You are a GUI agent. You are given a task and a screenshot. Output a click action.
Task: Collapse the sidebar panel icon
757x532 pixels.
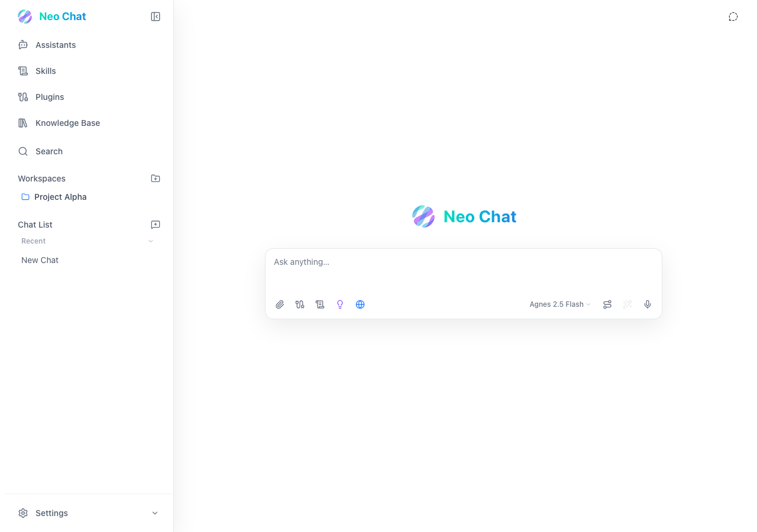click(x=156, y=17)
